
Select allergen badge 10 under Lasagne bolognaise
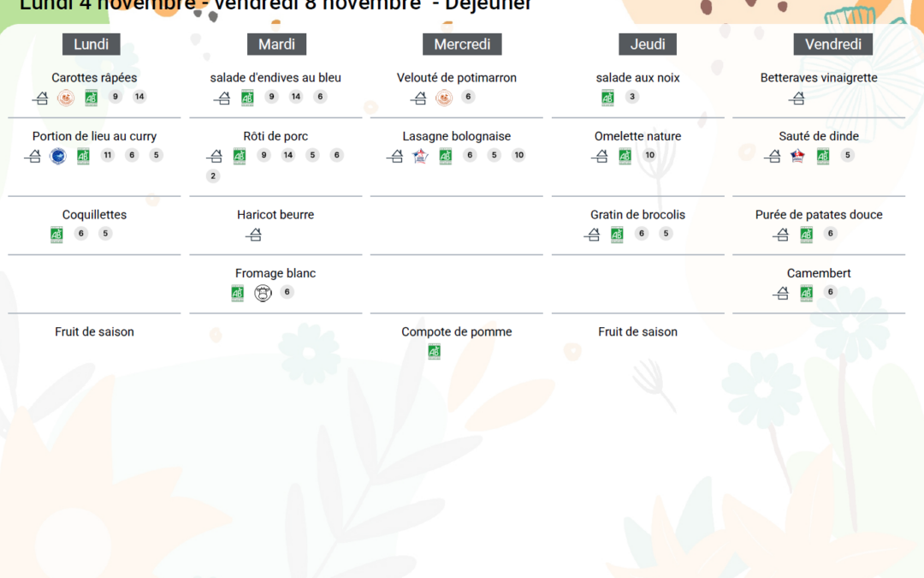[x=518, y=155]
